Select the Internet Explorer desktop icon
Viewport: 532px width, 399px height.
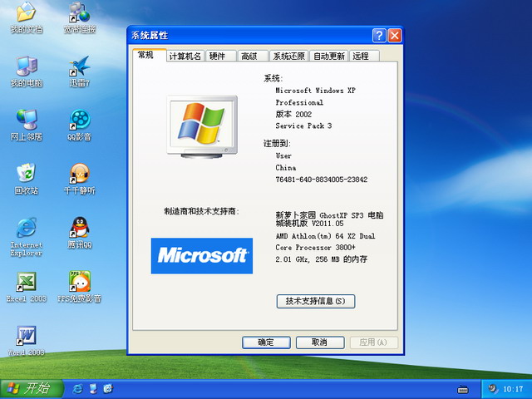click(x=26, y=236)
